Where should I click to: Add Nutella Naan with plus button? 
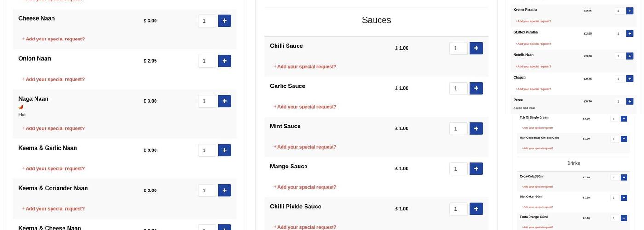point(630,56)
